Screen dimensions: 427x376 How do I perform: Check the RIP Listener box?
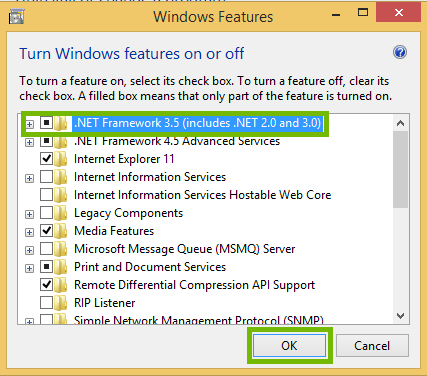46,303
